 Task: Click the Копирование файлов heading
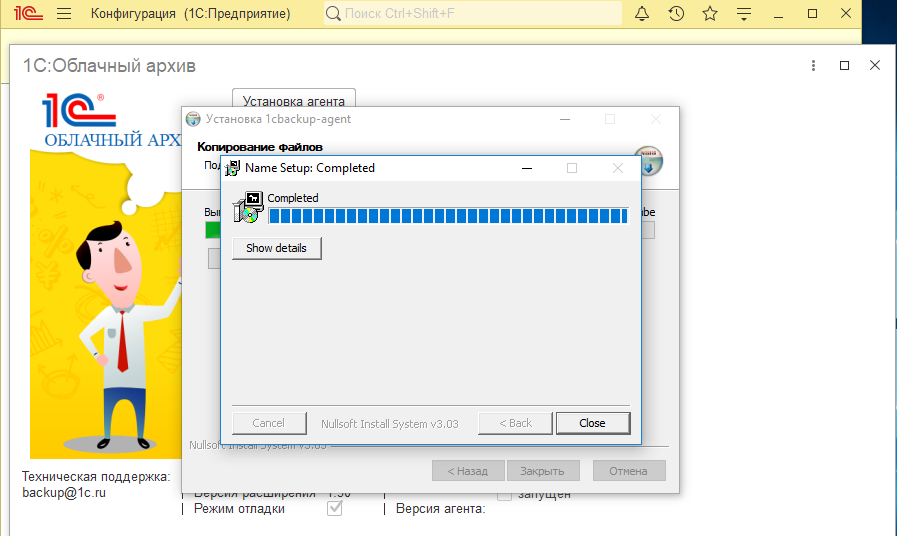click(260, 147)
